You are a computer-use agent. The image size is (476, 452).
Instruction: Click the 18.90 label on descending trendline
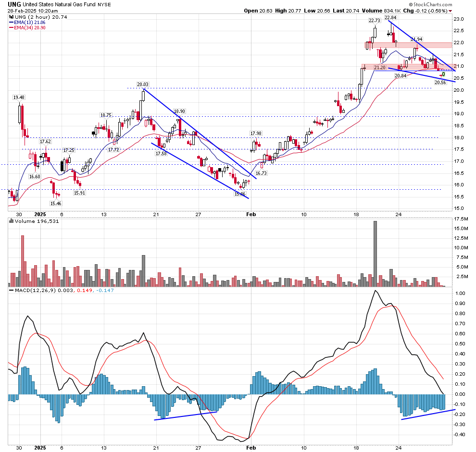coord(179,110)
